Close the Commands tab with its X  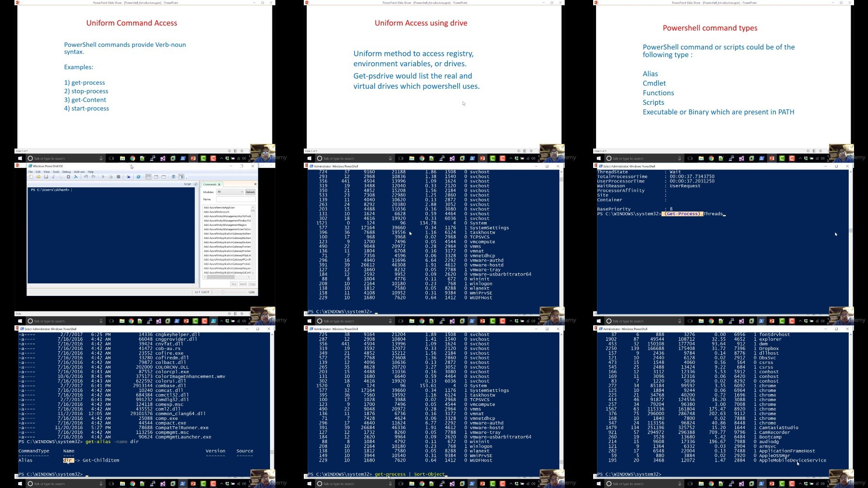pyautogui.click(x=219, y=184)
